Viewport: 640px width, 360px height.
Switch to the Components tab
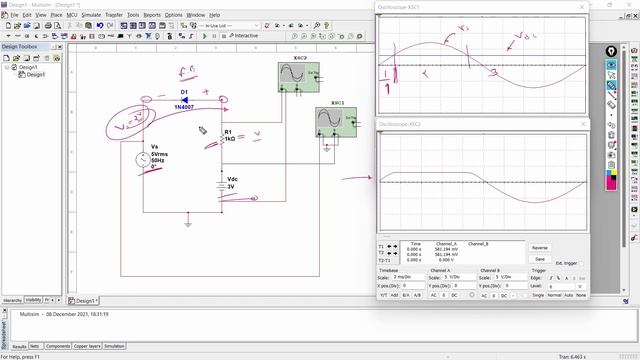[58, 346]
